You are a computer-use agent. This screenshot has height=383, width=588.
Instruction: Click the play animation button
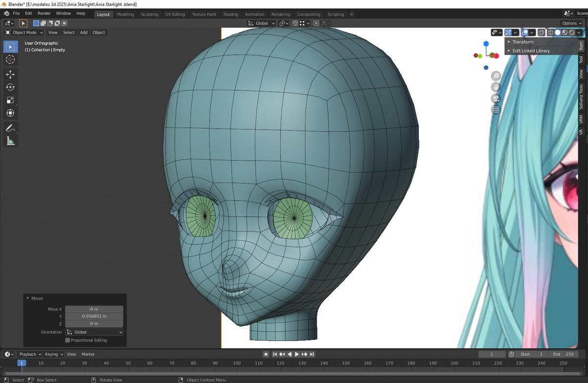point(297,354)
